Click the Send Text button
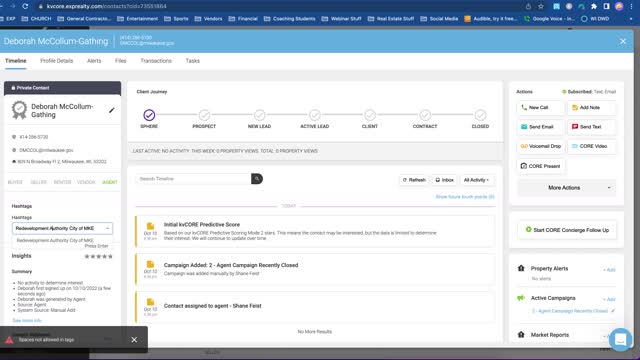The width and height of the screenshot is (640, 360). [x=591, y=127]
